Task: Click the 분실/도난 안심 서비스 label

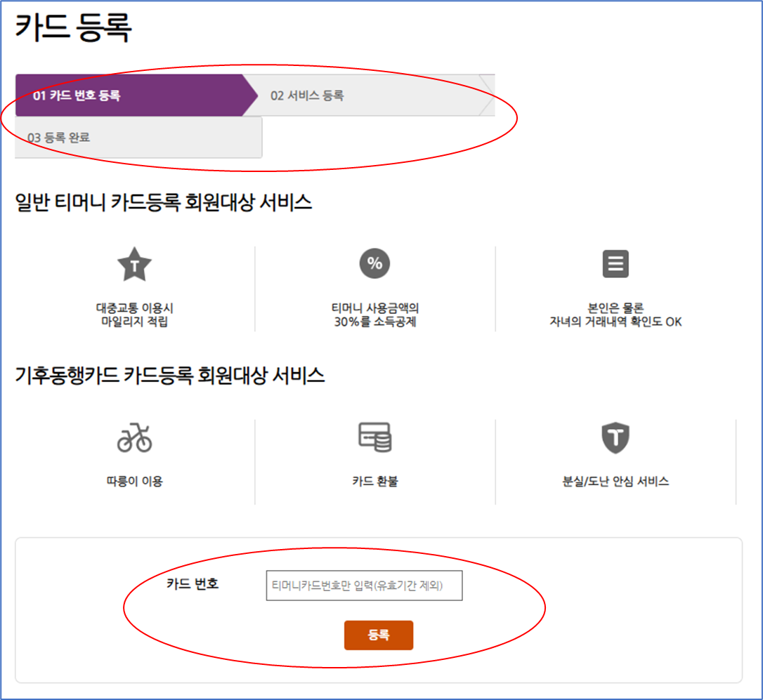Action: (615, 481)
